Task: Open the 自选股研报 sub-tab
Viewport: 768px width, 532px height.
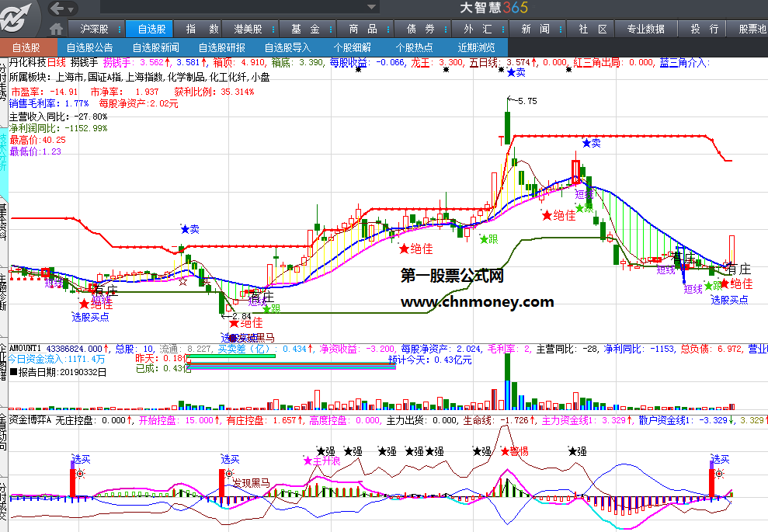Action: (x=222, y=47)
